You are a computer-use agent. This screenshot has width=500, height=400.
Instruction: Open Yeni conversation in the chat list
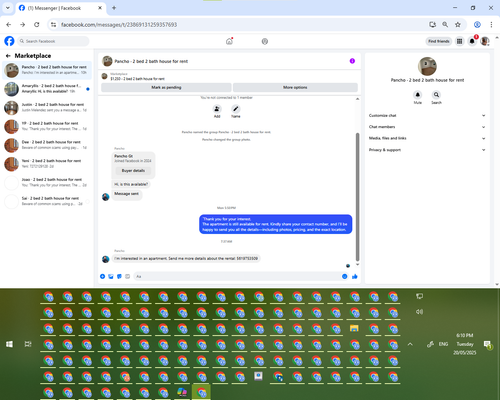click(47, 163)
